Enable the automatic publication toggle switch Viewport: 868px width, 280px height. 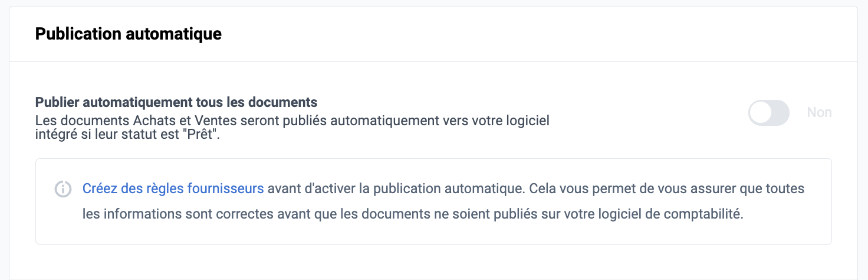pos(768,112)
